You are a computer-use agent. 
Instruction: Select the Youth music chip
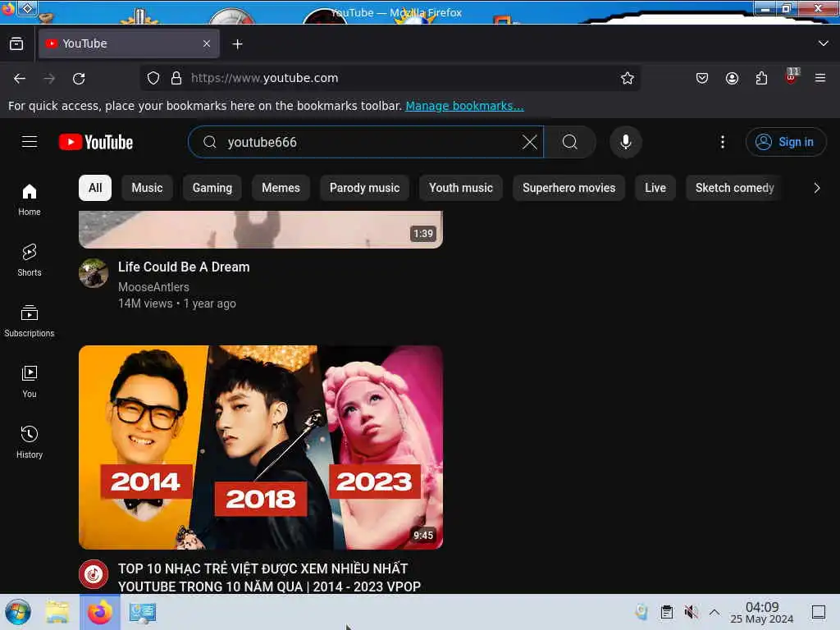pyautogui.click(x=461, y=188)
